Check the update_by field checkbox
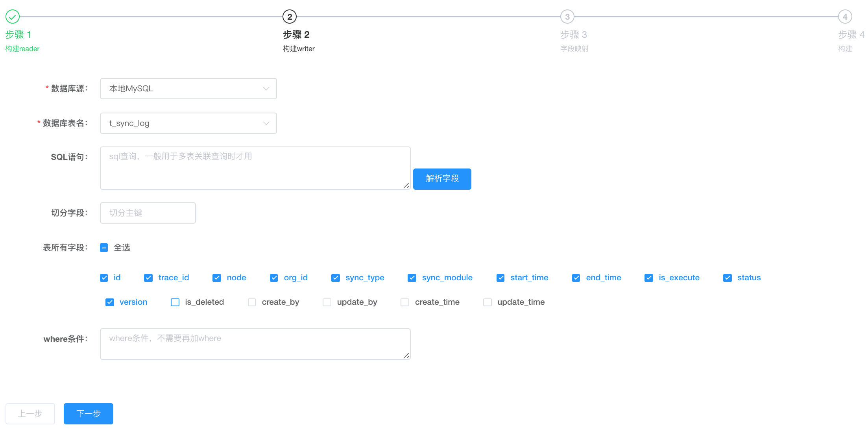The width and height of the screenshot is (868, 437). coord(327,302)
